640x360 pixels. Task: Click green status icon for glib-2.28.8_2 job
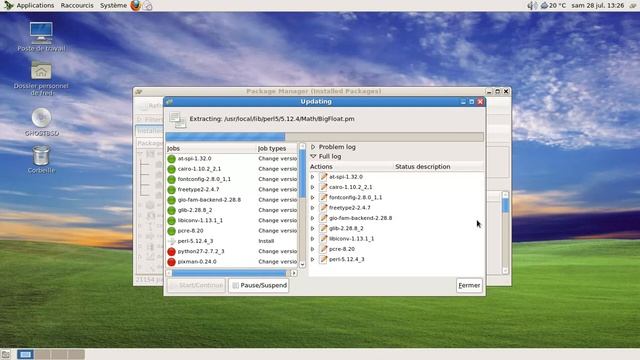(171, 210)
